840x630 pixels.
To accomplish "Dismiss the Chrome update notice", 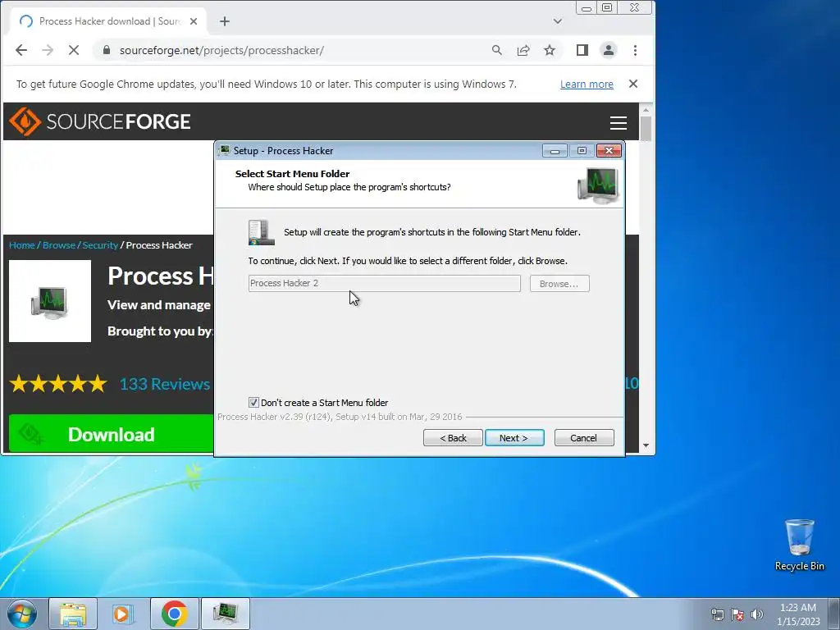I will coord(633,84).
